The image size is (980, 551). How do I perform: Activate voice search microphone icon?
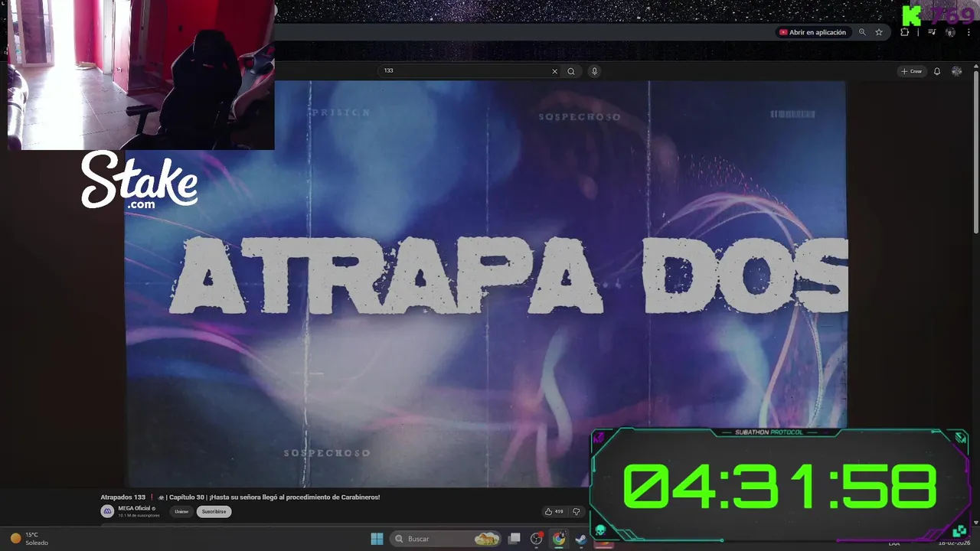pos(594,71)
